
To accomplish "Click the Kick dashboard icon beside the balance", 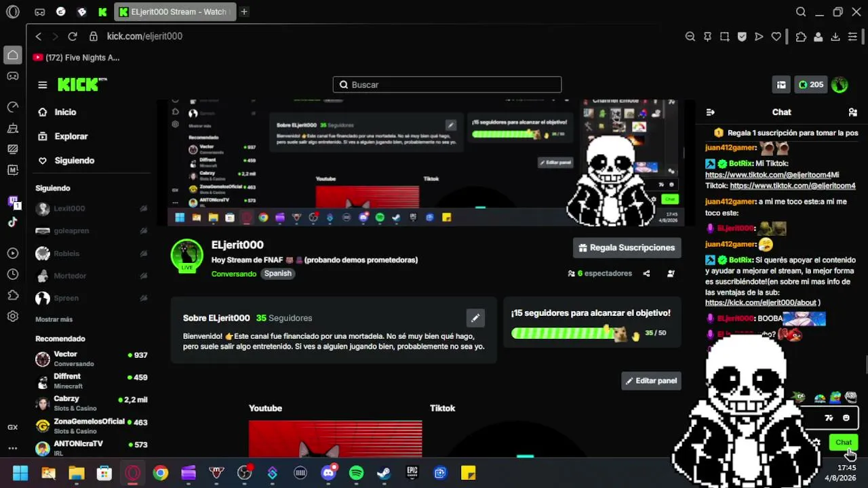I will [781, 85].
